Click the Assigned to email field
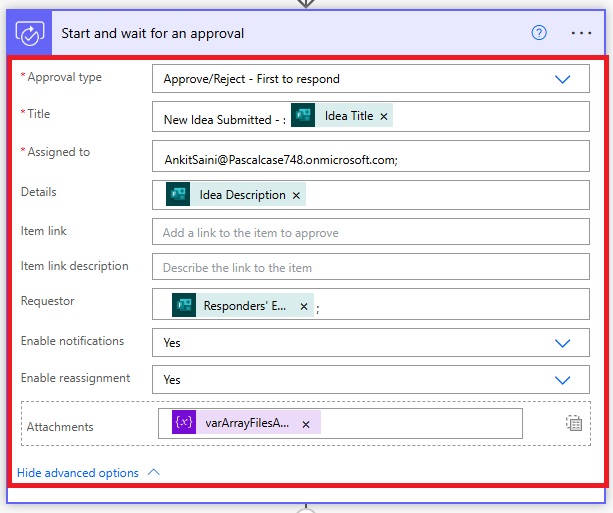 click(371, 158)
